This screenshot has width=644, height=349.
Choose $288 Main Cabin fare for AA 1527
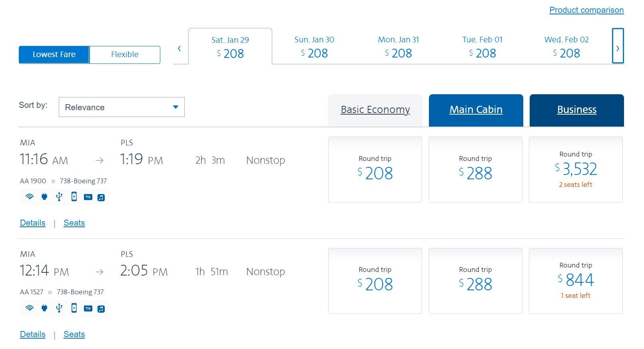[475, 281]
